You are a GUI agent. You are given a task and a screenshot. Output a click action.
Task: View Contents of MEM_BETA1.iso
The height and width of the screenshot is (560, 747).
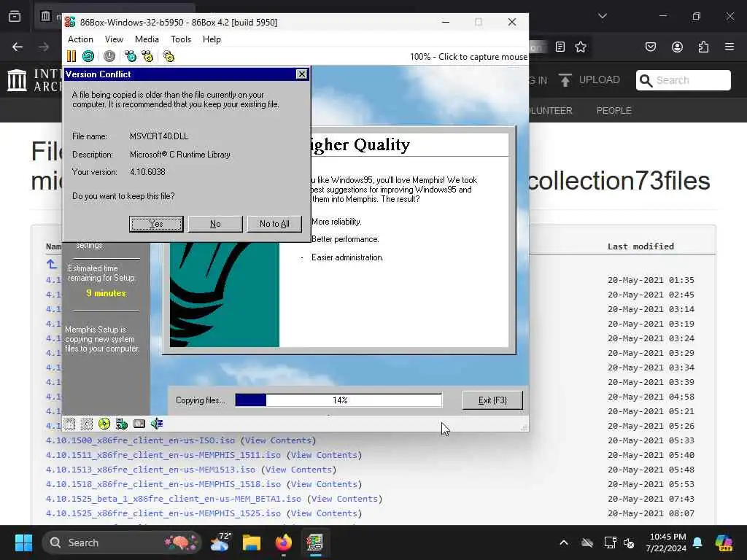[x=344, y=499]
